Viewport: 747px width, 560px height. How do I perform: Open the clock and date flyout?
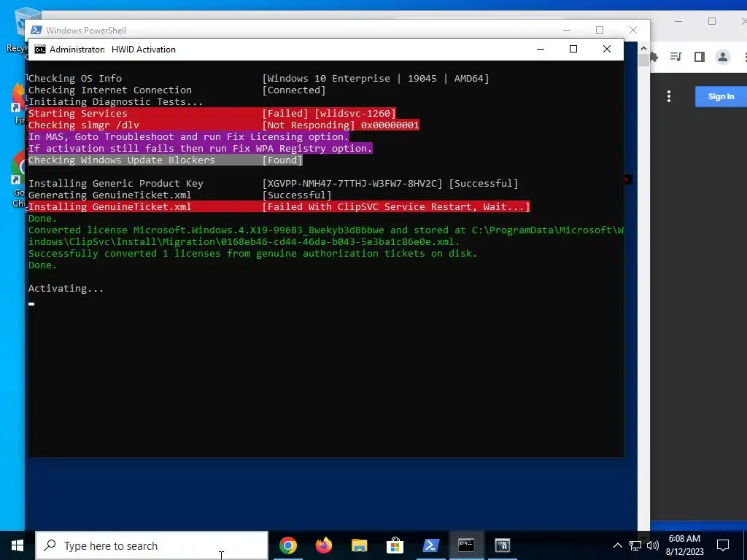pos(684,545)
